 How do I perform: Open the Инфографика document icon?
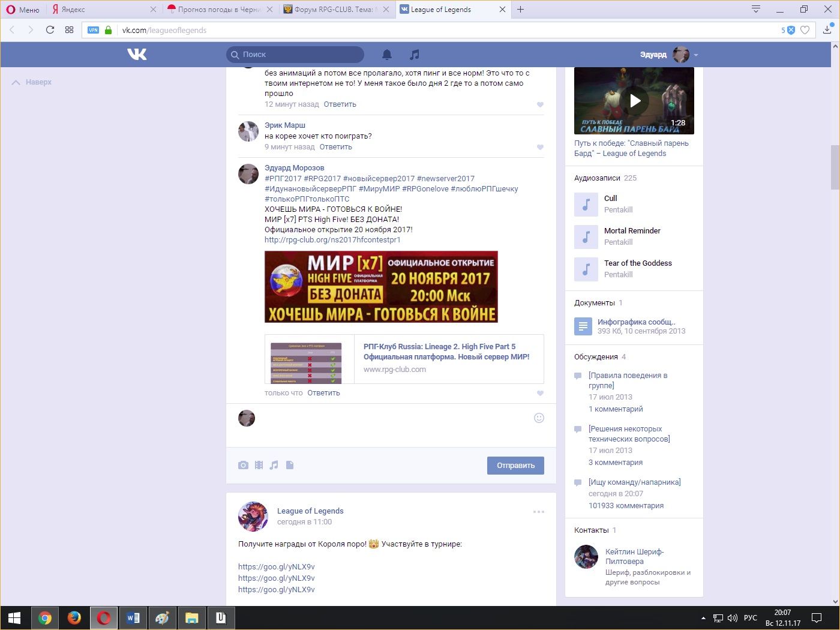tap(583, 326)
